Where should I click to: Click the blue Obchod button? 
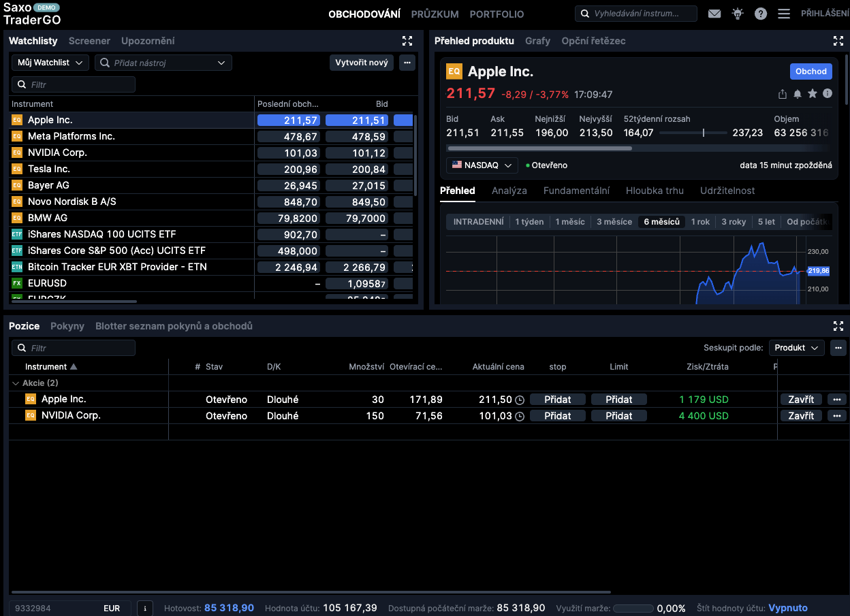810,71
